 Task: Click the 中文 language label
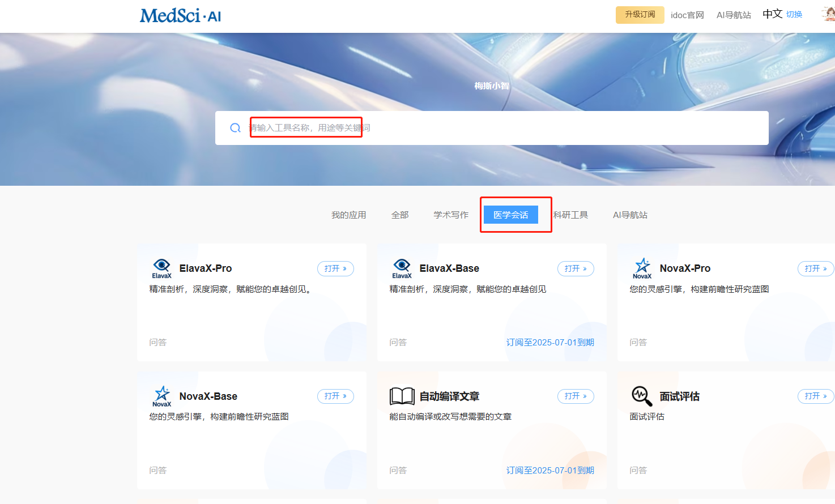pyautogui.click(x=773, y=14)
